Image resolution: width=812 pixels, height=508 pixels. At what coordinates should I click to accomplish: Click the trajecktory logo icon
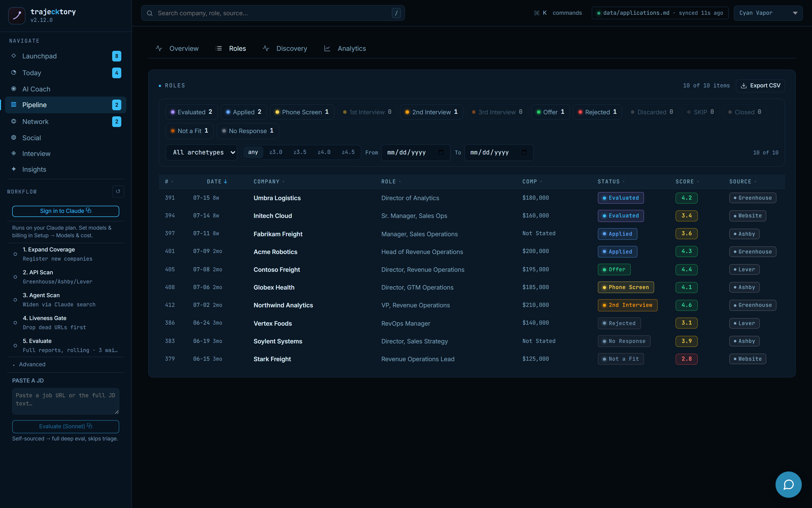17,15
